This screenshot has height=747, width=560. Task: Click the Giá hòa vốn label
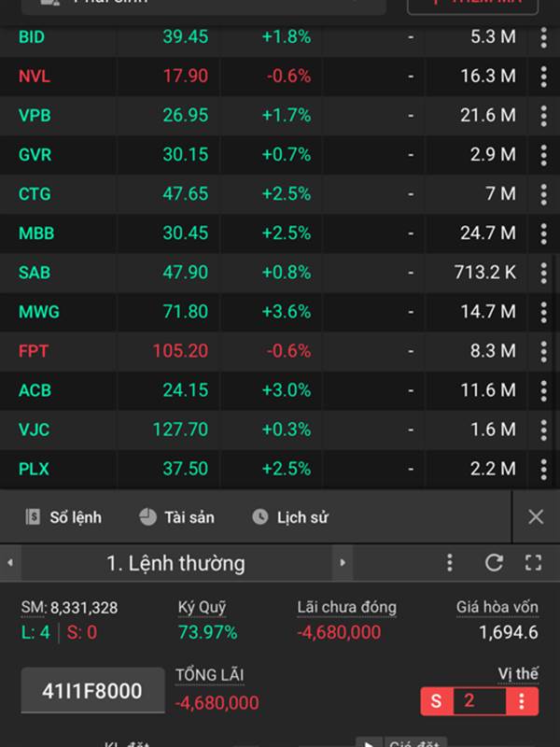(497, 608)
